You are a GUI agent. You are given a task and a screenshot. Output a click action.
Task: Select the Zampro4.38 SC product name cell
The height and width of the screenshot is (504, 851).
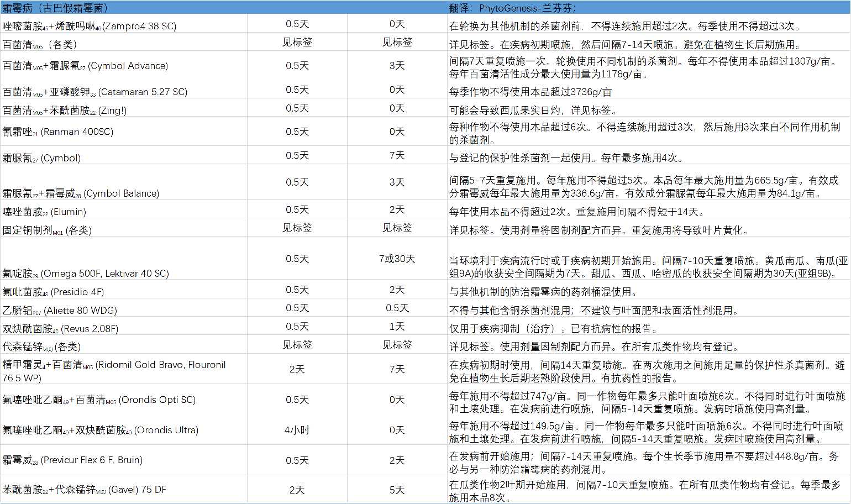90,26
